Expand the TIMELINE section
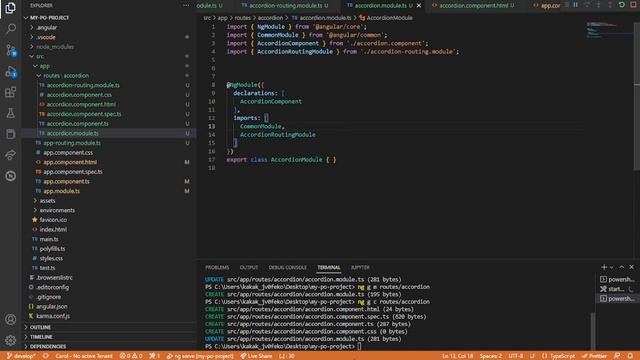640x360 pixels. coord(41,337)
